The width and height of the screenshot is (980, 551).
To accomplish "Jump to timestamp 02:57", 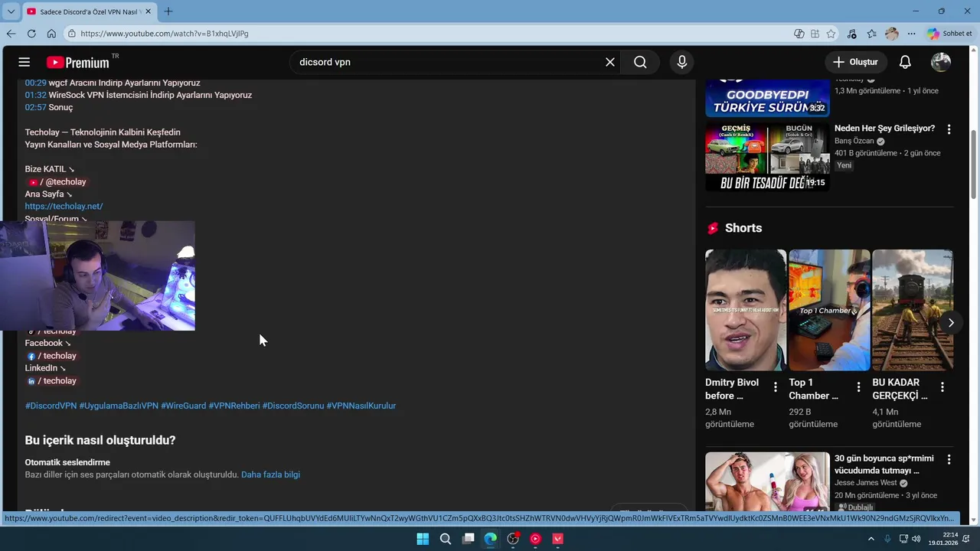I will point(35,107).
